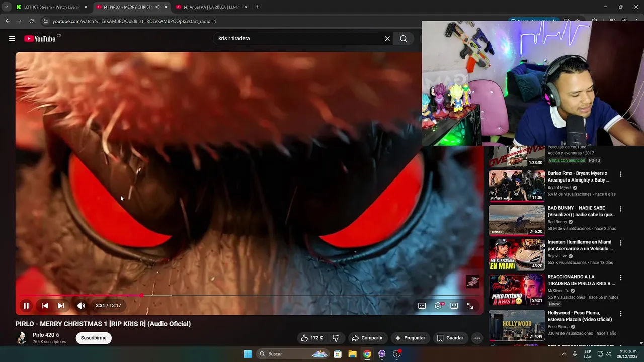Skip to the next video
Viewport: 644px width, 362px height.
point(61,306)
